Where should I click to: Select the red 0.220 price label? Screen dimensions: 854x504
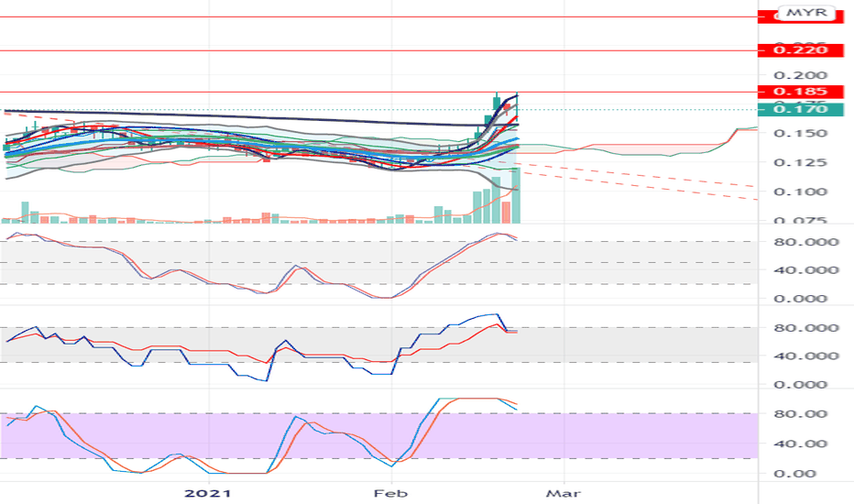[801, 50]
